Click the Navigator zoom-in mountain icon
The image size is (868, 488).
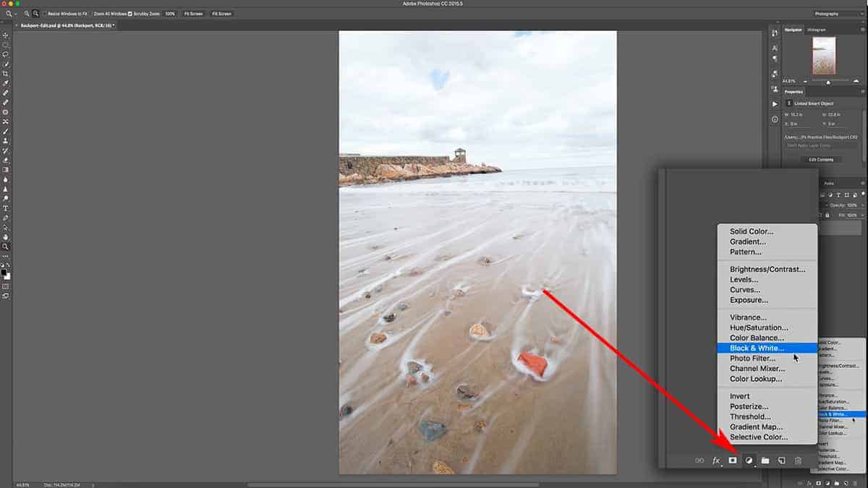click(x=856, y=81)
